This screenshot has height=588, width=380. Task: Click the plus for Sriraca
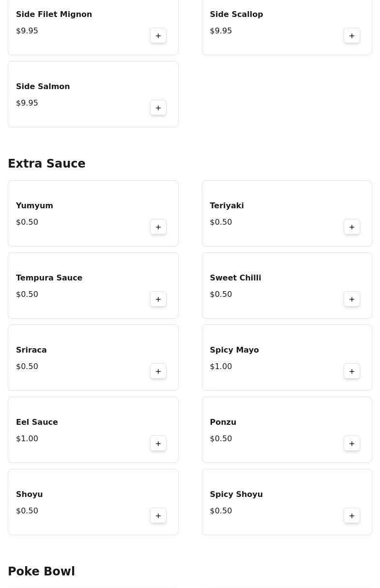click(x=158, y=371)
